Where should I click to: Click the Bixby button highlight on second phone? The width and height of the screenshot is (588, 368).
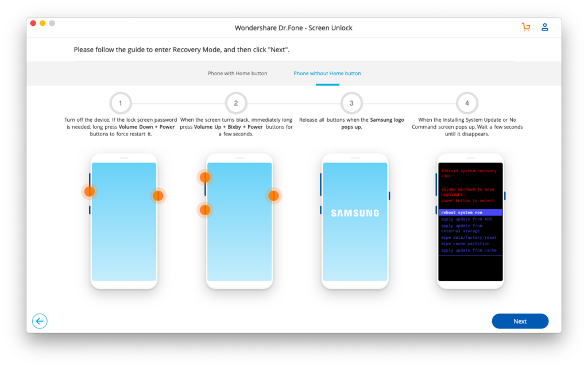205,210
